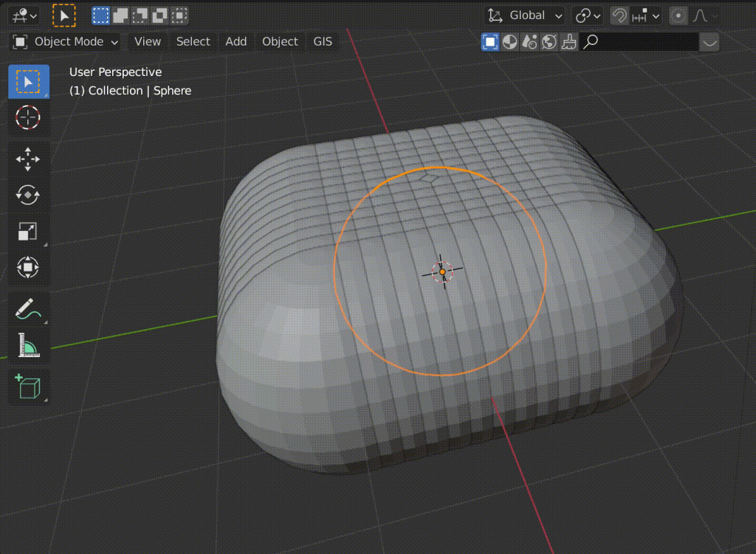Select the 3D Cursor tool
Image resolution: width=756 pixels, height=554 pixels.
[x=28, y=117]
